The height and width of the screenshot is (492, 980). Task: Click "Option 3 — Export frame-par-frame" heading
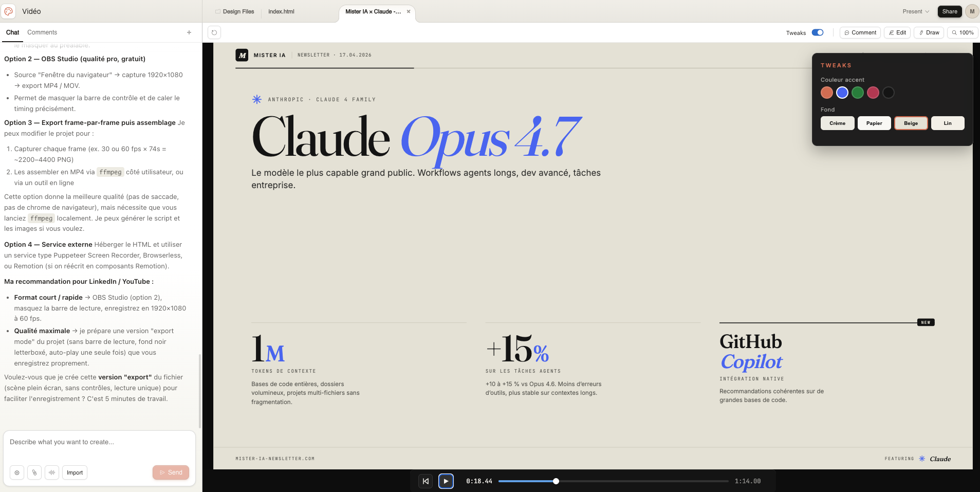[90, 123]
